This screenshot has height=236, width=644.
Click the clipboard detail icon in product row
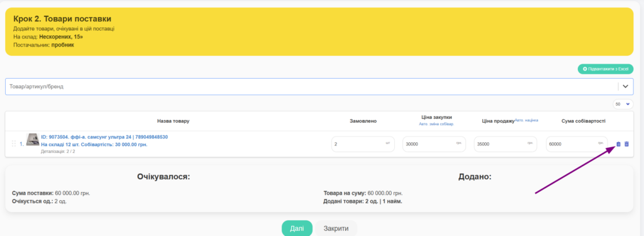(619, 144)
